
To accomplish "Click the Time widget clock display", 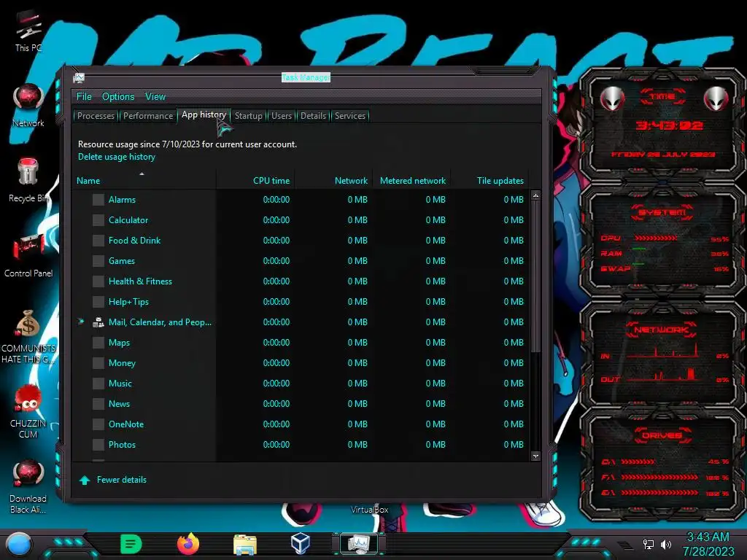I will [669, 125].
